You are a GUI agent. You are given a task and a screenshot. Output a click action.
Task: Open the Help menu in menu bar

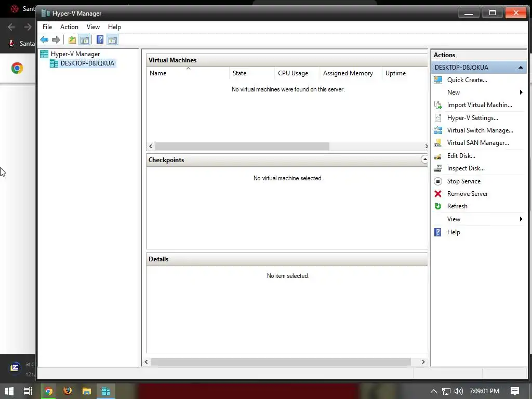point(114,27)
